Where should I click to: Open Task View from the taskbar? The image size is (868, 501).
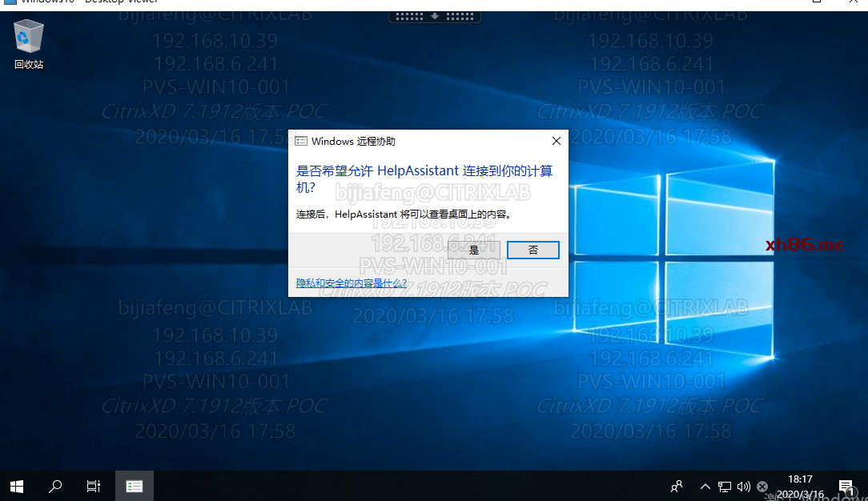coord(94,486)
